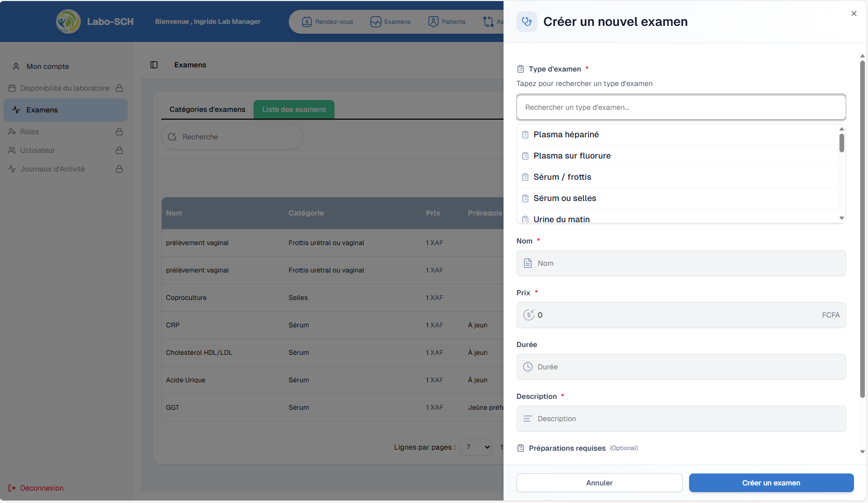Screen dimensions: 868x503
Task: Click the clock icon in Durée field
Action: tap(528, 367)
